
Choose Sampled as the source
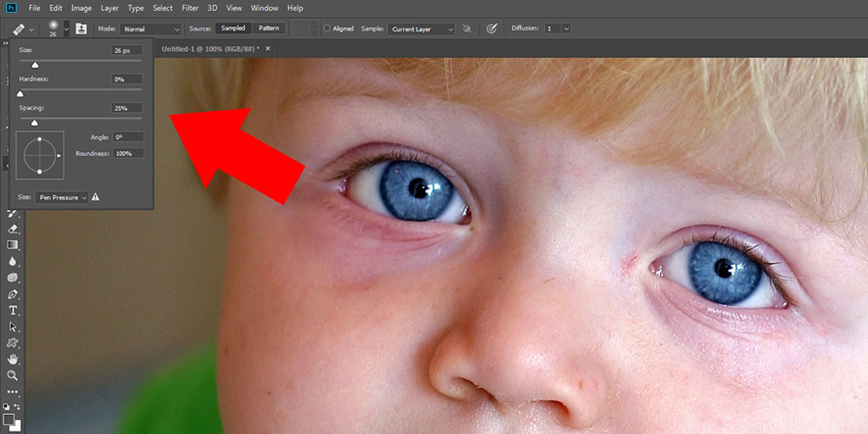(233, 29)
